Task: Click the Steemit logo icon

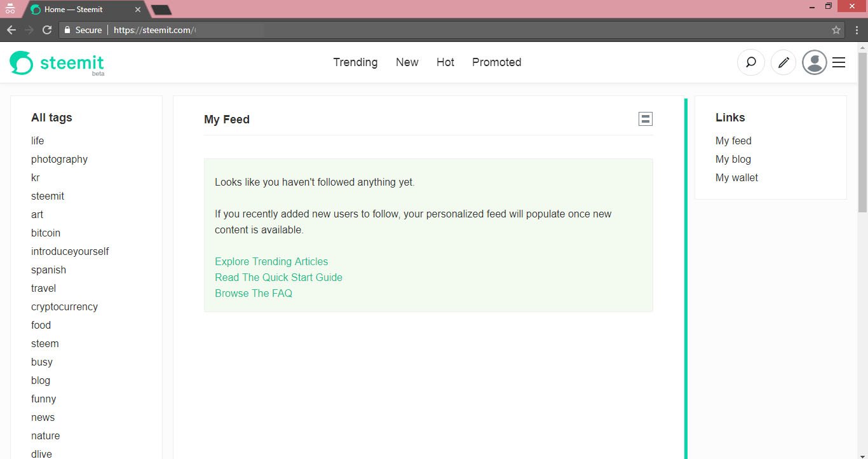Action: coord(21,62)
